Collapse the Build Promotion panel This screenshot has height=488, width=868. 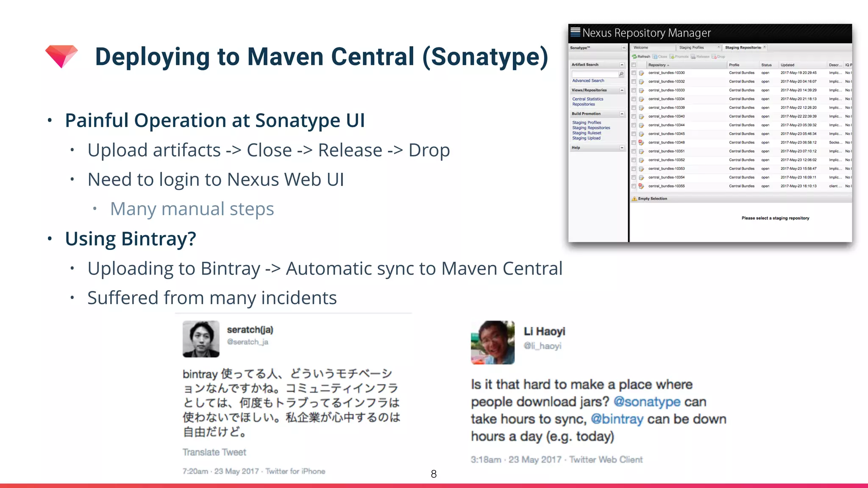point(622,114)
